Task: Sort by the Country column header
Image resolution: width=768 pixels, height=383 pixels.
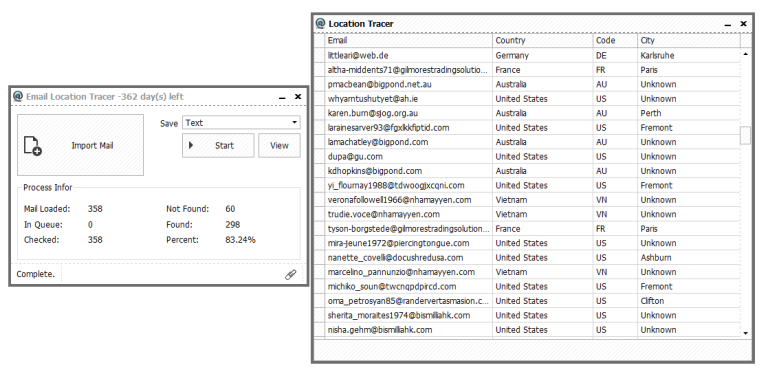Action: pyautogui.click(x=543, y=40)
